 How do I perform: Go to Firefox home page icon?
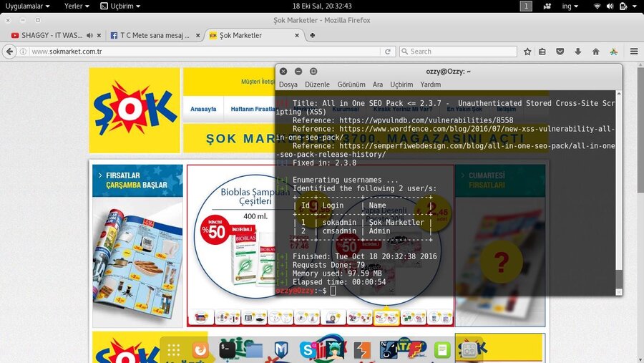[x=595, y=52]
